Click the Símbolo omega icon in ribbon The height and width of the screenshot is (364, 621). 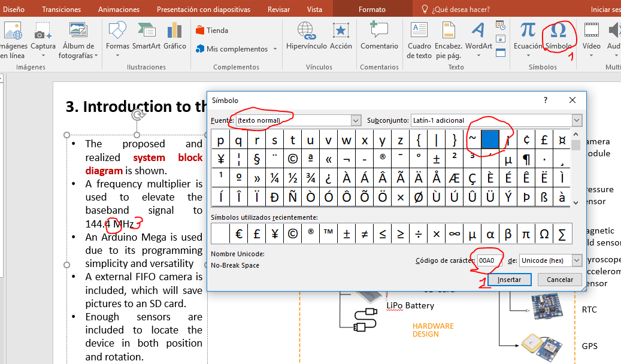558,30
